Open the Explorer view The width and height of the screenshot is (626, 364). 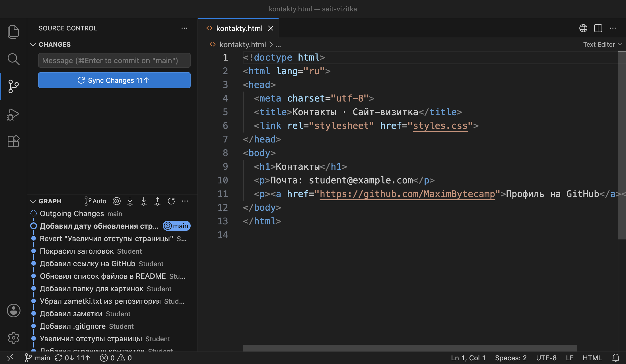pyautogui.click(x=13, y=32)
